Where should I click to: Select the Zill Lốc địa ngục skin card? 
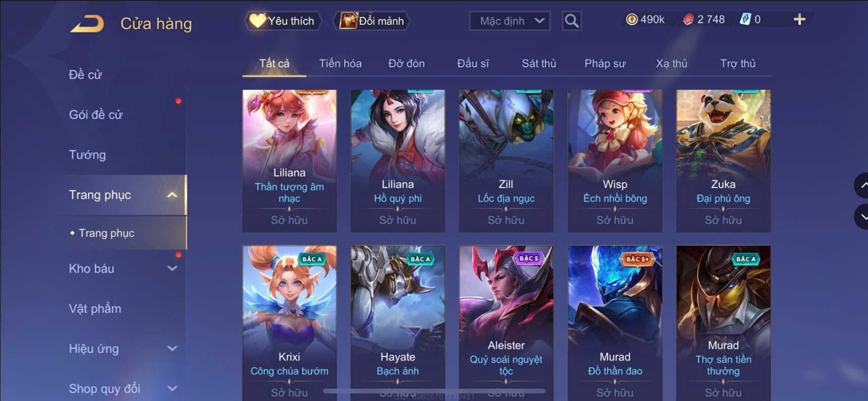tap(506, 161)
